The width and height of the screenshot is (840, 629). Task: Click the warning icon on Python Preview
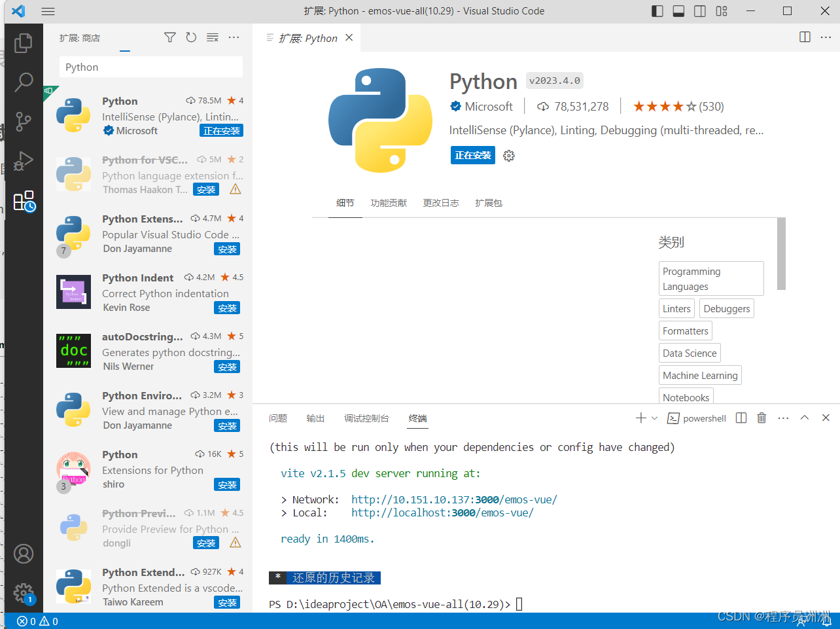point(236,543)
